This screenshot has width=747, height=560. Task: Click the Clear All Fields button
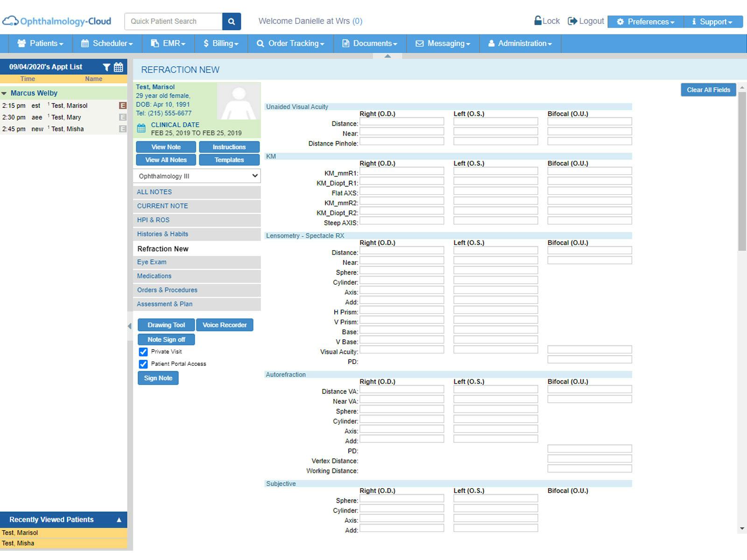[x=708, y=90]
